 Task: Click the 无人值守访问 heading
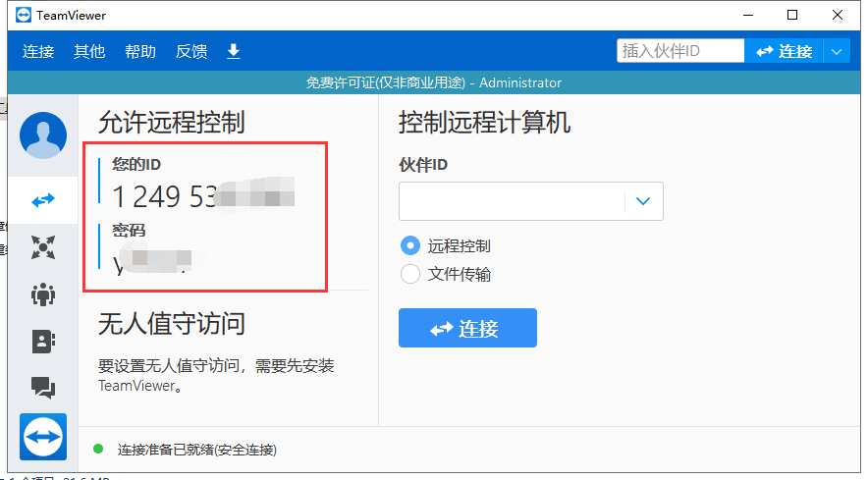[x=172, y=323]
